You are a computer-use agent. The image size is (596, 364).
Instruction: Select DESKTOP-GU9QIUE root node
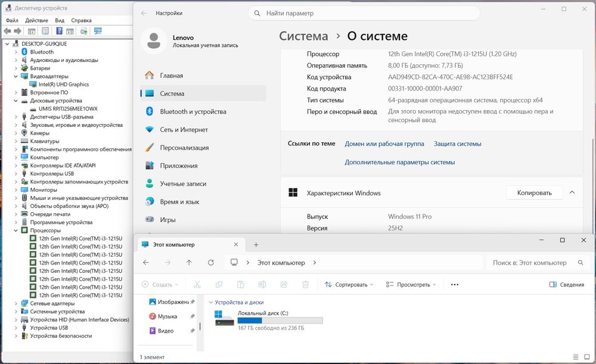tap(44, 43)
